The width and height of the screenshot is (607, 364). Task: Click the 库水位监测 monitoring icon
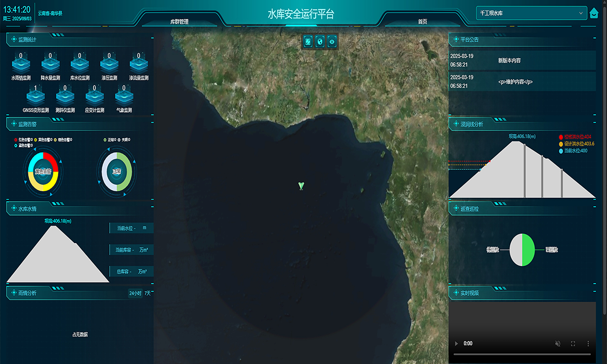pos(79,65)
